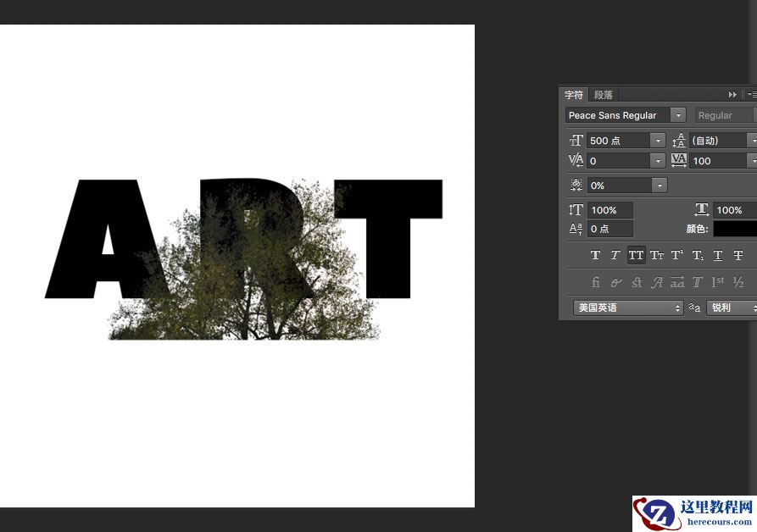Enable Small Caps formatting
The width and height of the screenshot is (757, 532).
click(x=657, y=255)
